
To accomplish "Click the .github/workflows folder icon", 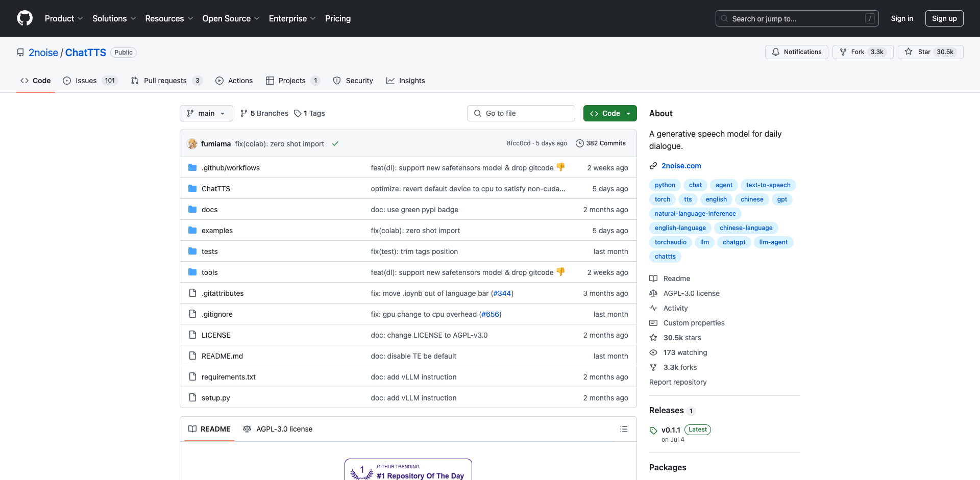I will [x=192, y=168].
